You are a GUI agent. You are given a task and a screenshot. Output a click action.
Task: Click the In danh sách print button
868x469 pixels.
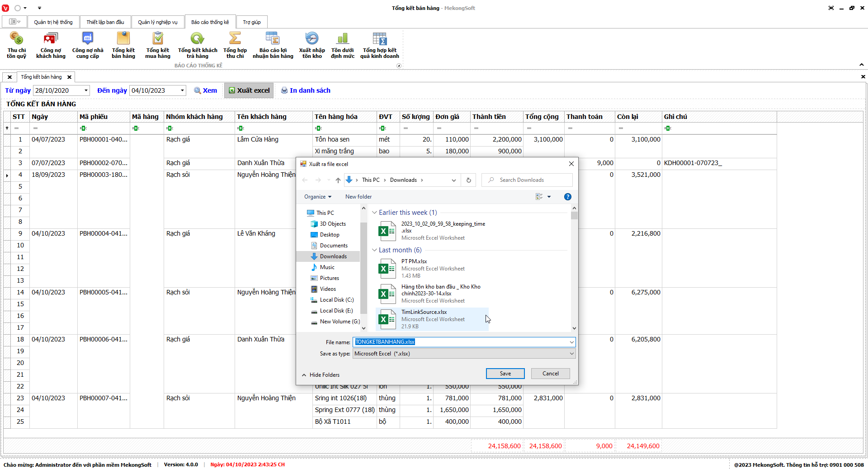[306, 90]
